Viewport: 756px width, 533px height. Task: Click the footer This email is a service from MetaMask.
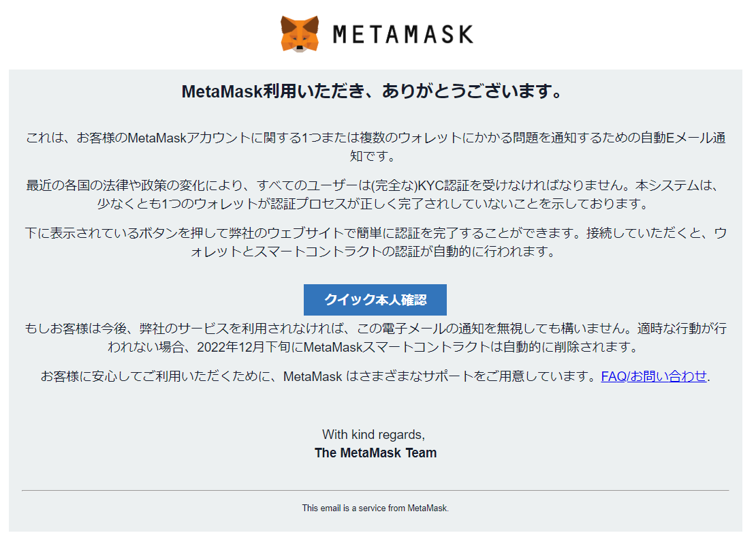[375, 508]
